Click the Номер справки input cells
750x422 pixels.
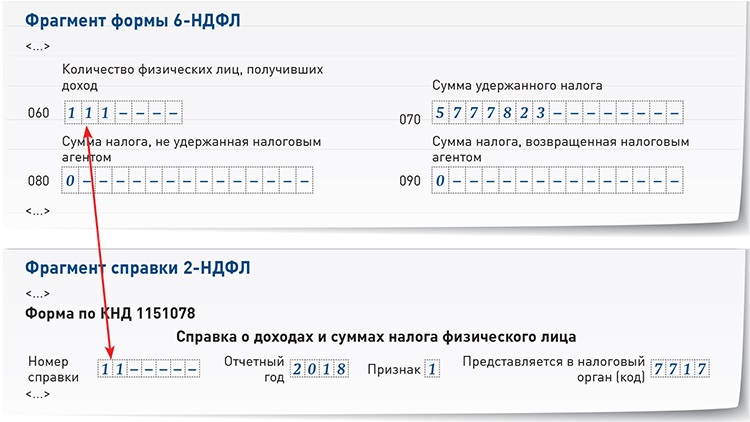click(x=148, y=368)
